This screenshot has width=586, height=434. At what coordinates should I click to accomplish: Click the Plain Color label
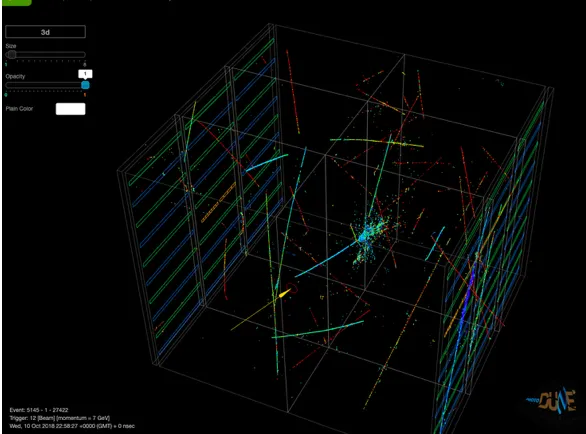[x=19, y=108]
